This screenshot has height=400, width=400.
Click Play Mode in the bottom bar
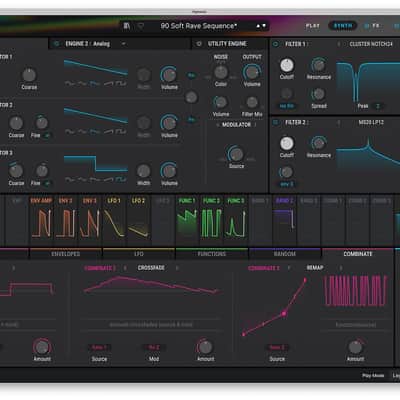tap(373, 375)
